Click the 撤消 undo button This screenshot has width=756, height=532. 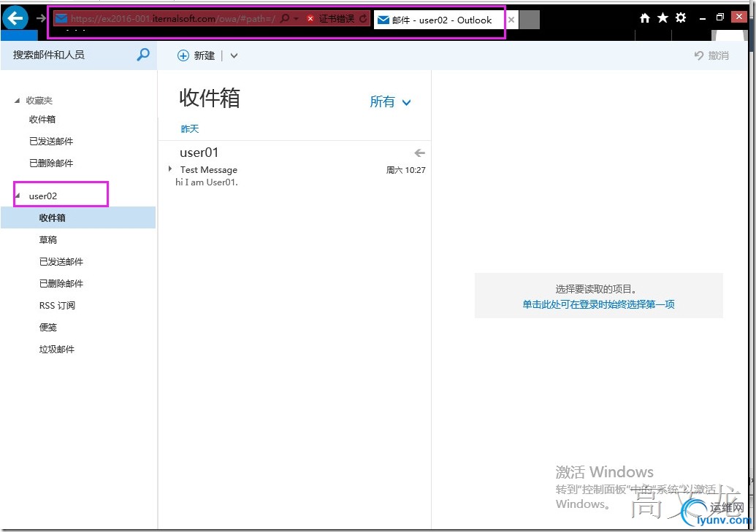(x=711, y=55)
